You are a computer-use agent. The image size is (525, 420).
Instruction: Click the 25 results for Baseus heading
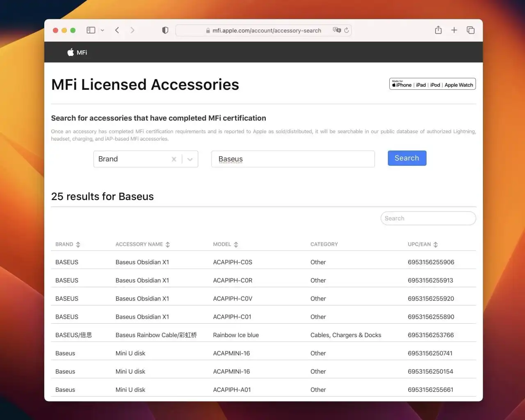(x=103, y=196)
